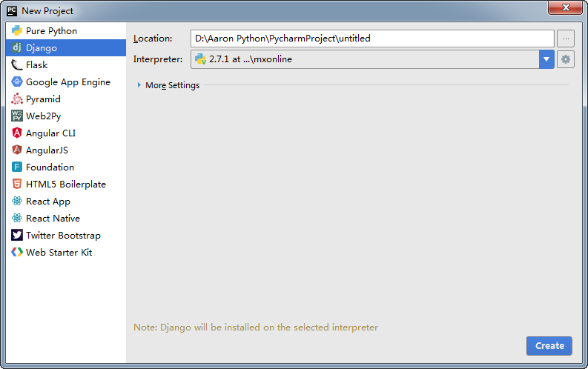588x369 pixels.
Task: Select the Pure Python project icon
Action: (x=17, y=30)
